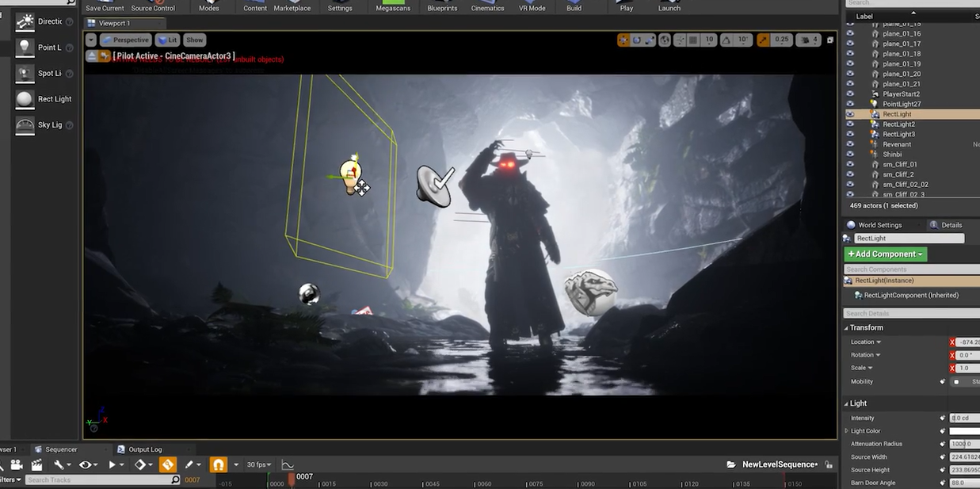980x489 pixels.
Task: Click the Megascans toolbar button
Action: point(393,6)
